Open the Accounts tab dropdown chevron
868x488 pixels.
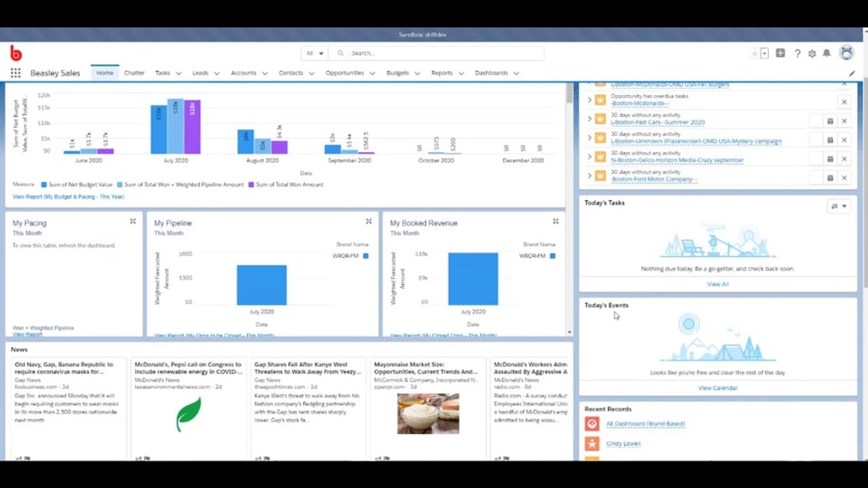(x=264, y=73)
